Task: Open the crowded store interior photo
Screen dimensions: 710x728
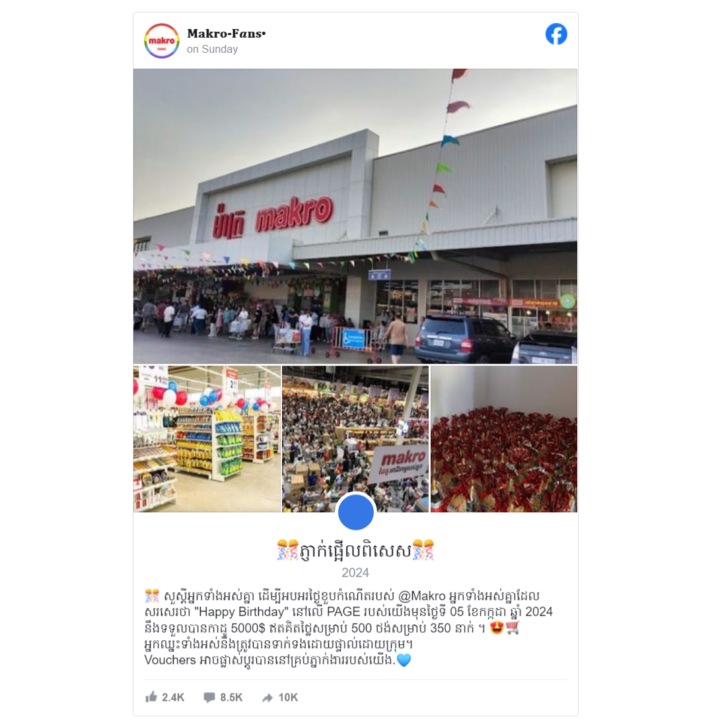Action: (355, 439)
